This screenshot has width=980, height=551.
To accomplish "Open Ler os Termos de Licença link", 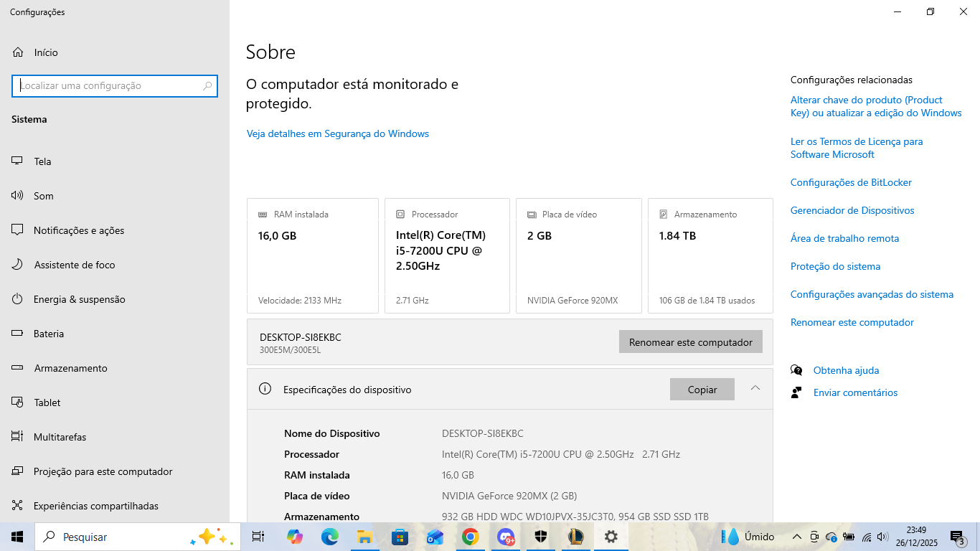I will point(857,148).
